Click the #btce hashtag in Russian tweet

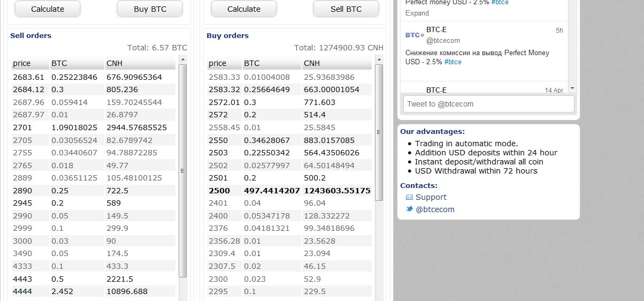(453, 62)
